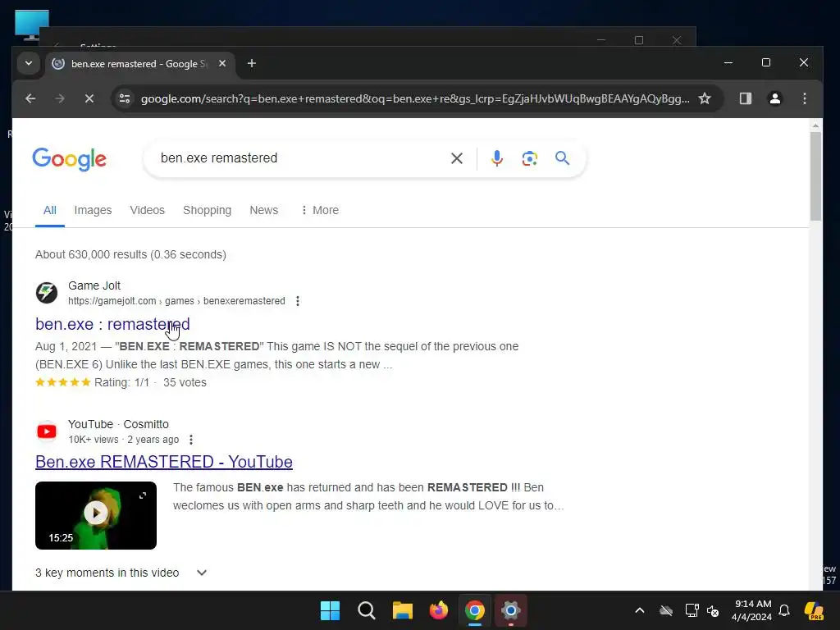Click the page vertical scrollbar thumb
Viewport: 840px width, 630px height.
coord(815,176)
